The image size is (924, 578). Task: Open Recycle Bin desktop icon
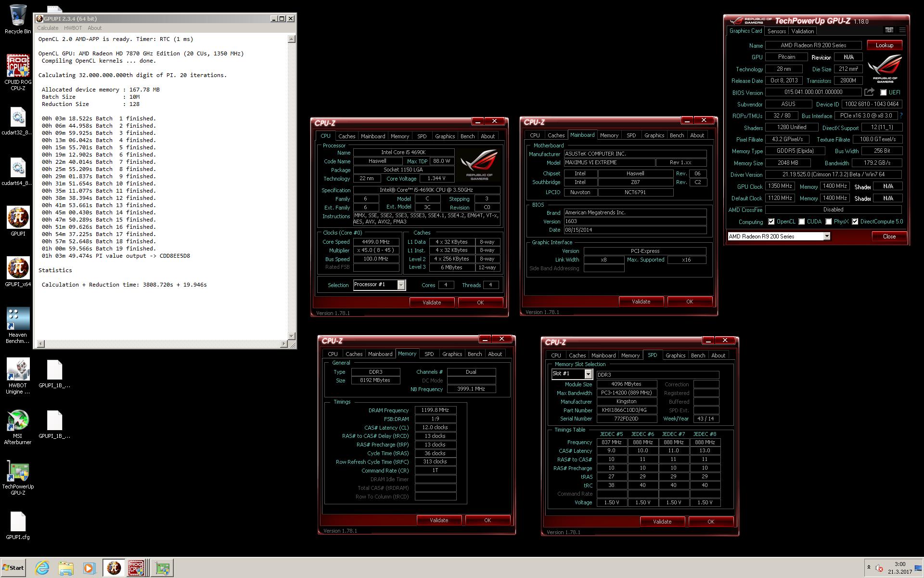pyautogui.click(x=17, y=19)
